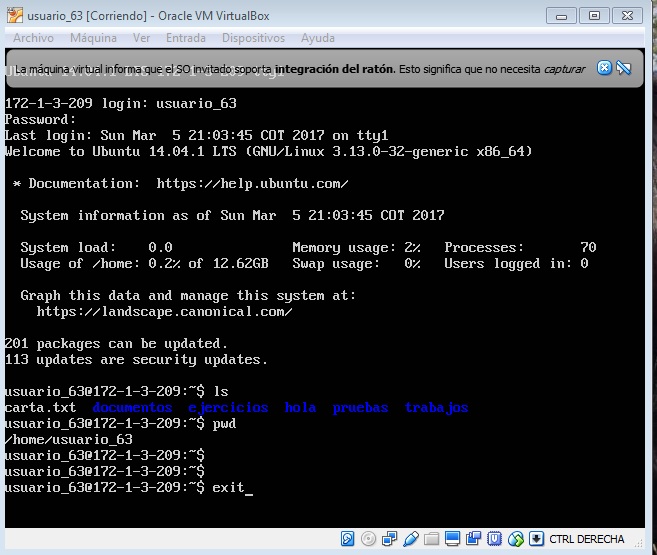Click the hard disk activity icon

(x=347, y=539)
